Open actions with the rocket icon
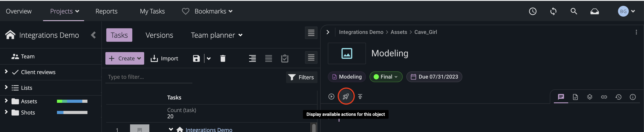Image resolution: width=644 pixels, height=132 pixels. 346,96
